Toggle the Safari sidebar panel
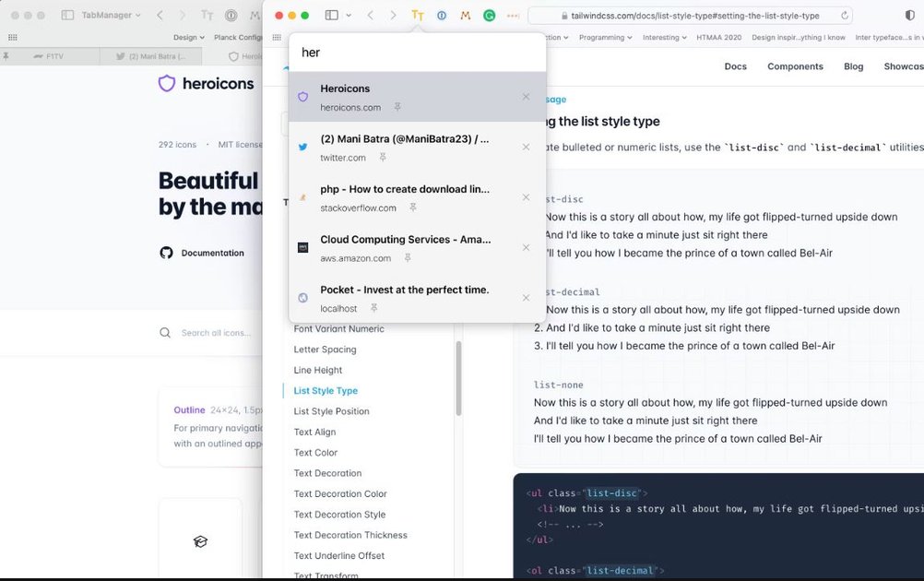 pyautogui.click(x=330, y=15)
